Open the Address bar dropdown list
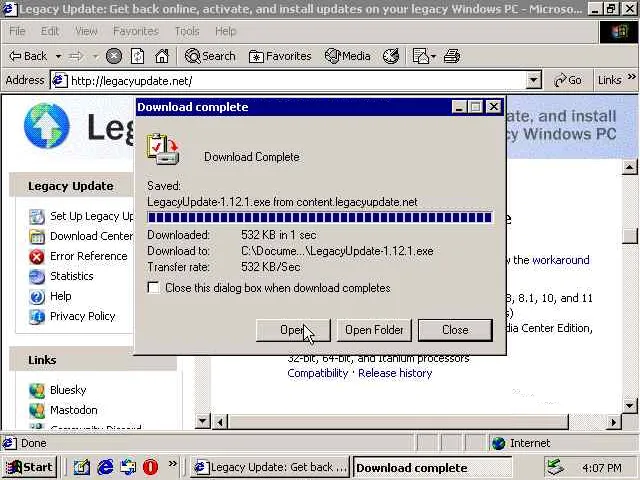This screenshot has height=480, width=640. click(x=533, y=80)
